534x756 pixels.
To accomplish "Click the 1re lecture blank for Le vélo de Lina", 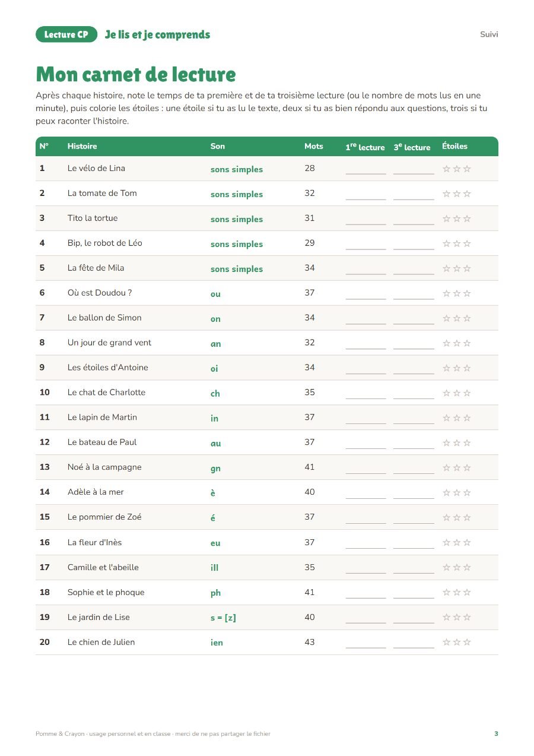I will 365,170.
